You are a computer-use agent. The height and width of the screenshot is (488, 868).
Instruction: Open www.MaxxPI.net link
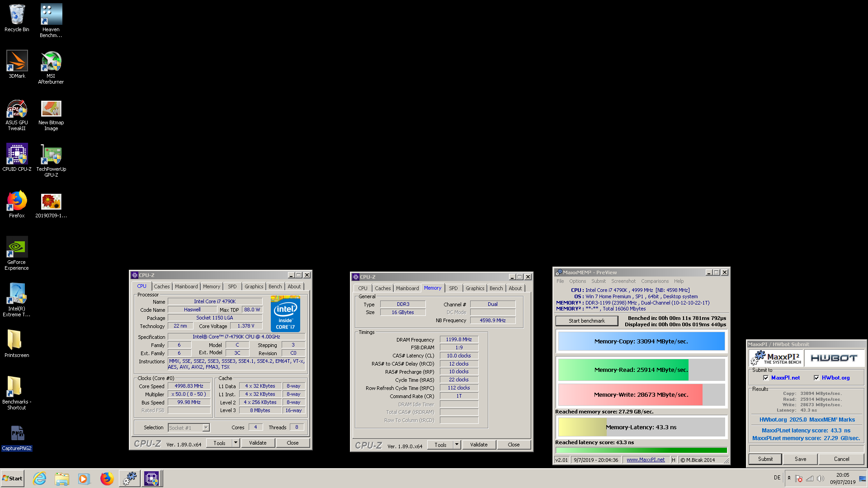pos(646,460)
